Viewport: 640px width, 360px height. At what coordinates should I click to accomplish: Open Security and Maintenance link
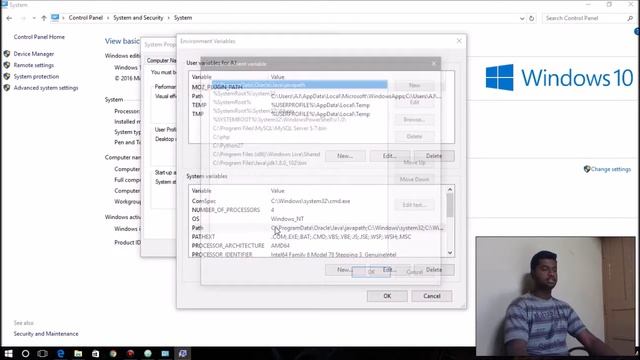pyautogui.click(x=46, y=334)
